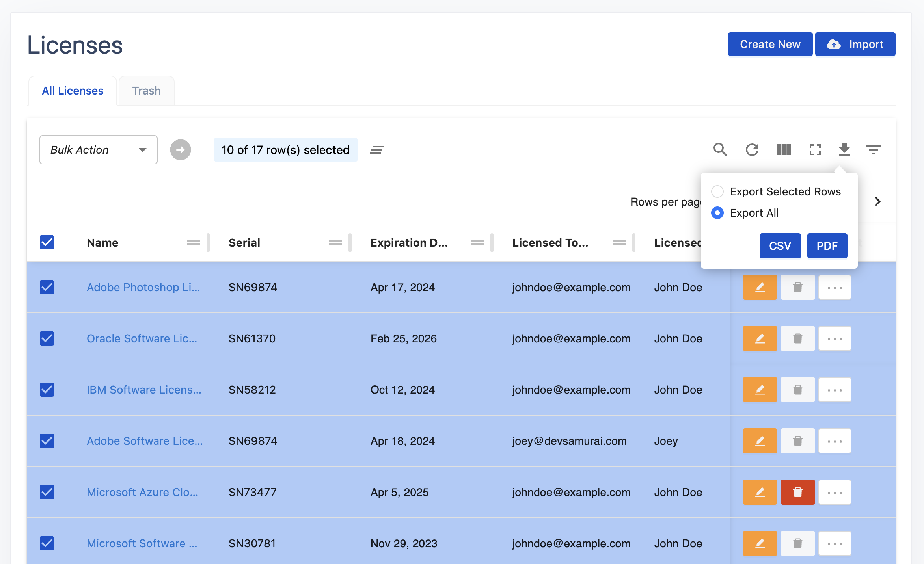Uncheck the Microsoft Azure row checkbox

[47, 492]
